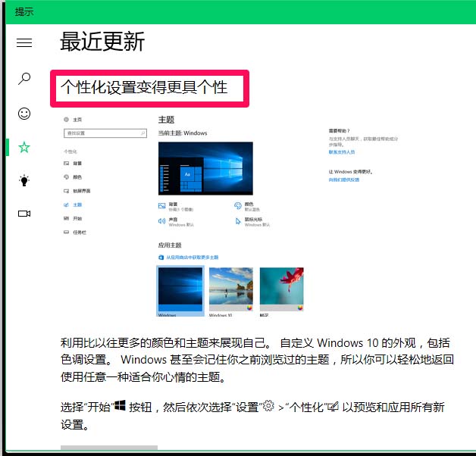Open the video camera sidebar section

pos(24,214)
